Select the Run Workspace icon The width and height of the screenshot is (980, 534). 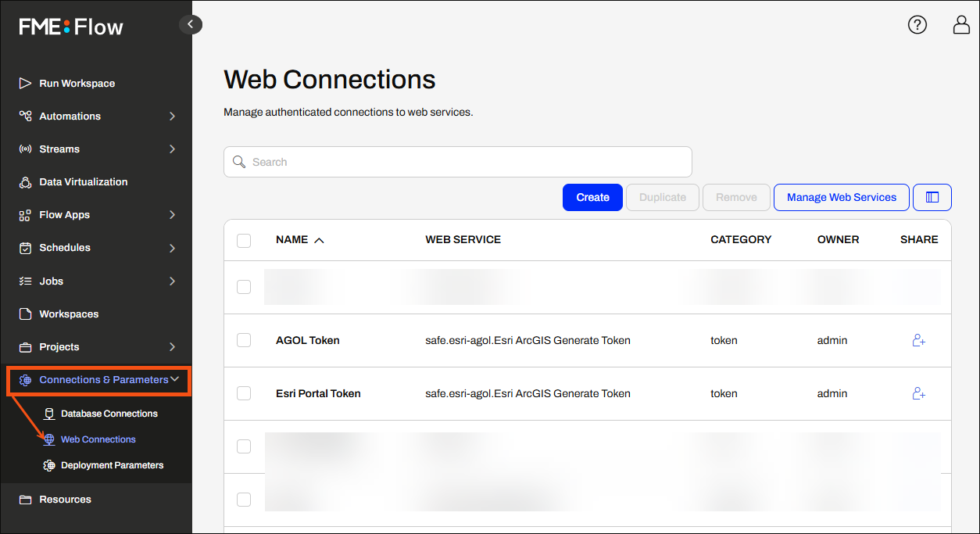pyautogui.click(x=23, y=83)
